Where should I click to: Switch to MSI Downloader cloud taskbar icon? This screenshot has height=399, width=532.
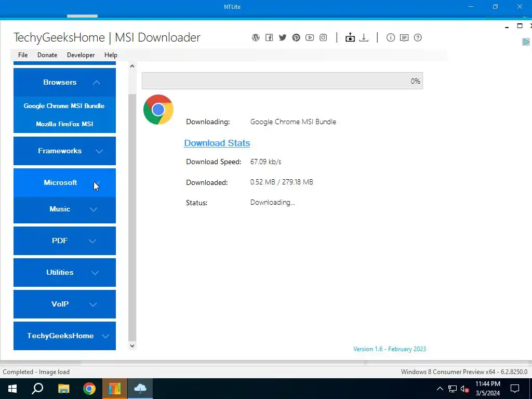(140, 389)
